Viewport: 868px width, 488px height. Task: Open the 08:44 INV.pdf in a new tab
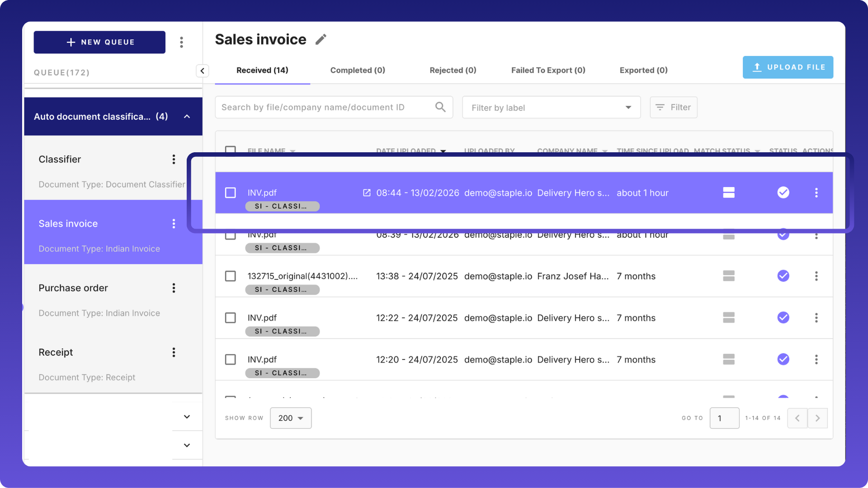click(x=367, y=193)
